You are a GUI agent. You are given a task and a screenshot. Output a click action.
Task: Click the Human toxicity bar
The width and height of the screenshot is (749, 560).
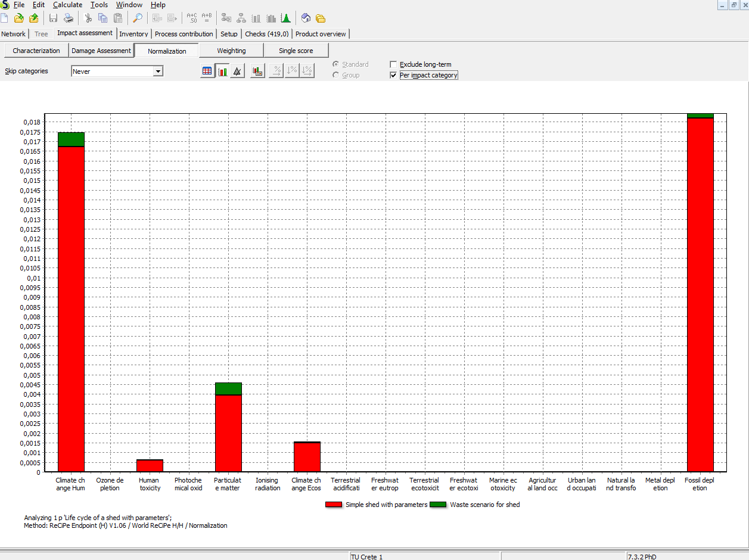[150, 466]
